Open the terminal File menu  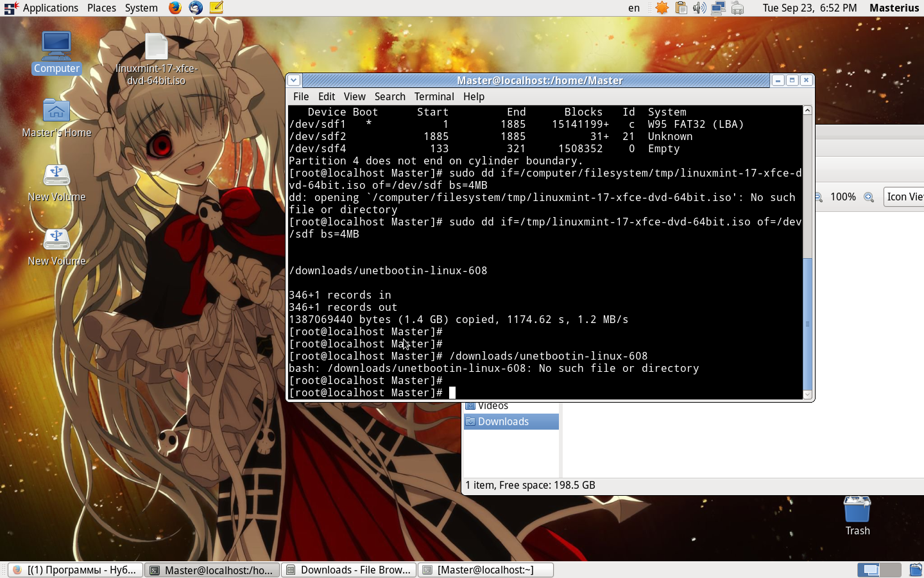tap(301, 96)
